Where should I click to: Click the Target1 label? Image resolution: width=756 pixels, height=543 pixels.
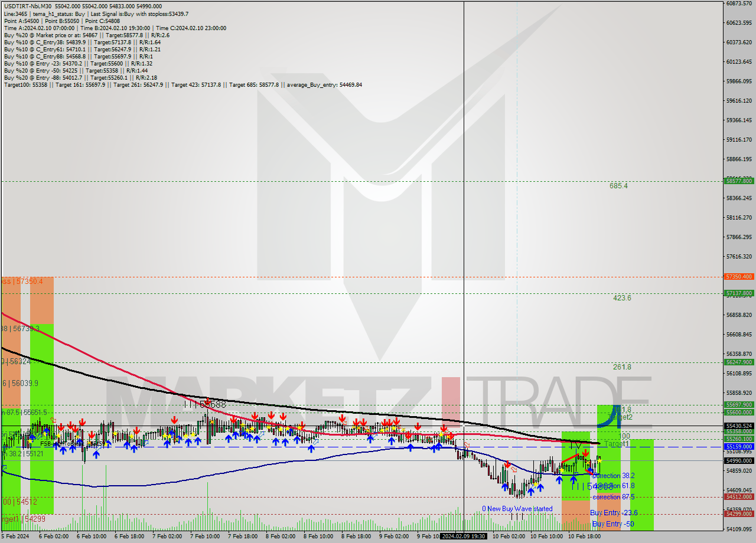point(616,444)
